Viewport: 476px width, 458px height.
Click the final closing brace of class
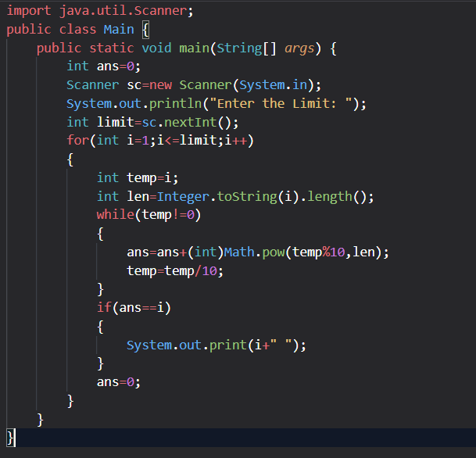[x=10, y=438]
